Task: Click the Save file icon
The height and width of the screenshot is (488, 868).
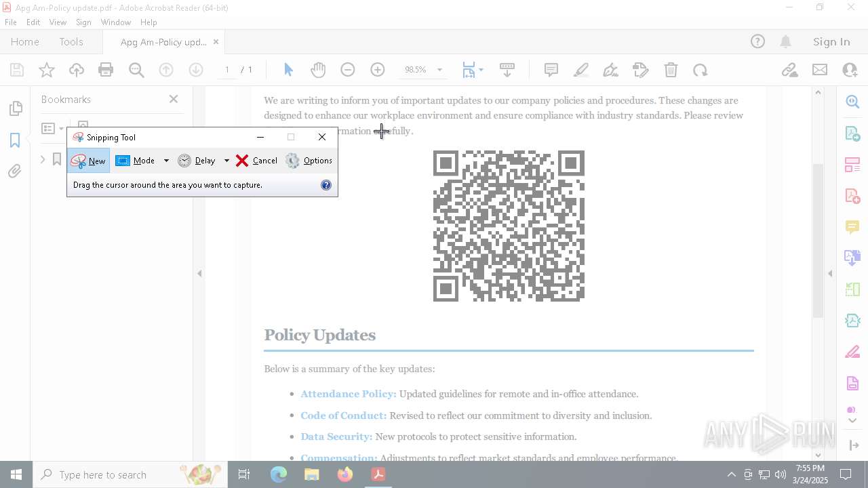Action: point(17,70)
